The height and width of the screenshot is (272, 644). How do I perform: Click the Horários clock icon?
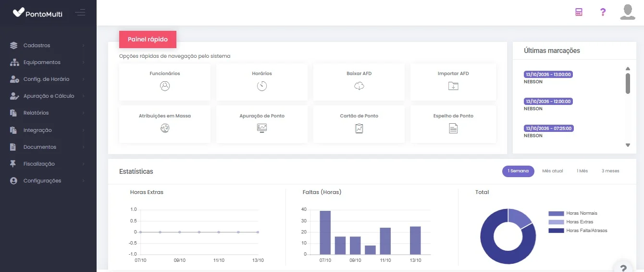tap(262, 86)
